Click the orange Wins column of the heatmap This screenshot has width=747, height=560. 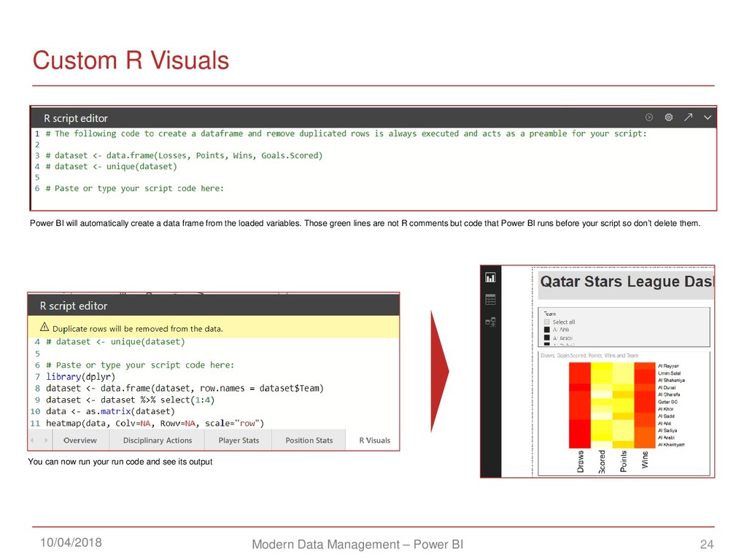pos(645,405)
